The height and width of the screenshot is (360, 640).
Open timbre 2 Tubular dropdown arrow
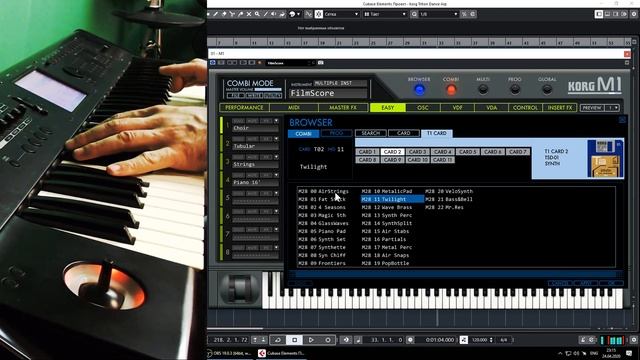click(x=276, y=139)
